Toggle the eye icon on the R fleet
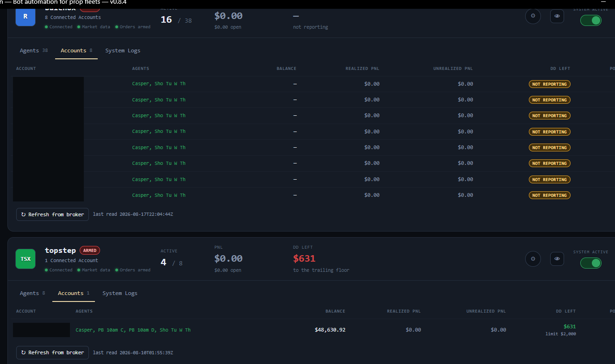Viewport: 615px width, 364px height. pyautogui.click(x=557, y=16)
